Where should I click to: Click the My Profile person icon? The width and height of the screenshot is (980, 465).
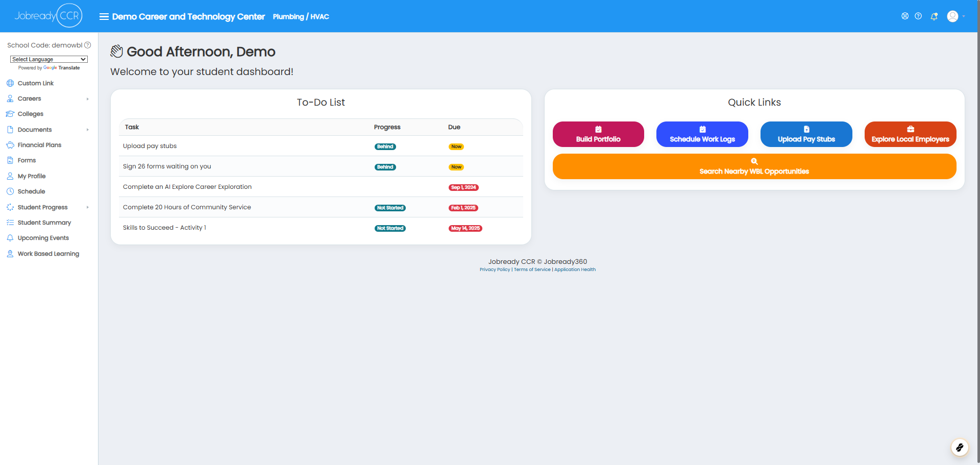pos(10,176)
